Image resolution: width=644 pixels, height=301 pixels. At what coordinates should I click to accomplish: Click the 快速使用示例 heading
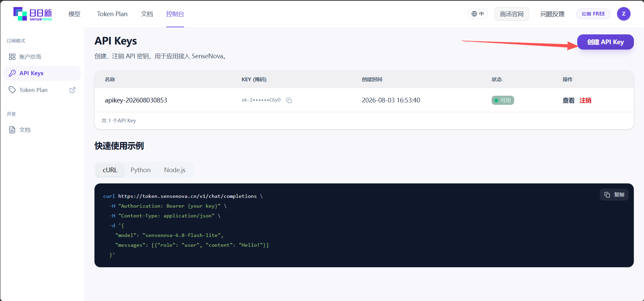coord(119,146)
